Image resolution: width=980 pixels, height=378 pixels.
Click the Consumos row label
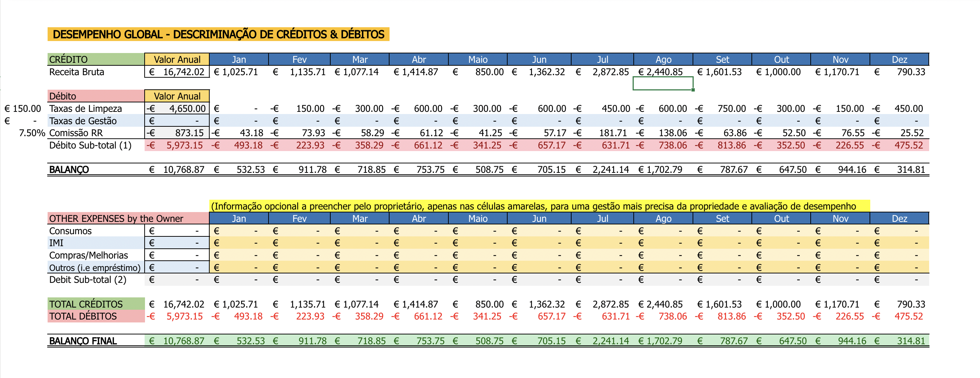(x=70, y=231)
